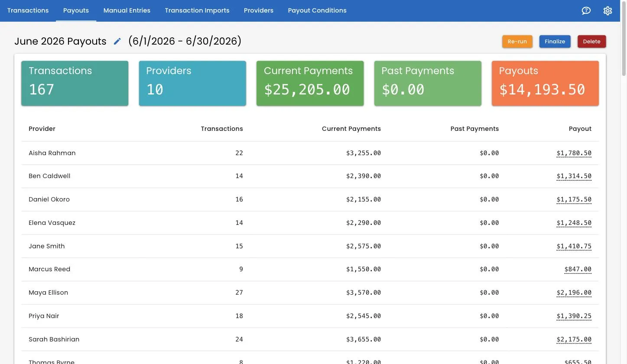Image resolution: width=627 pixels, height=364 pixels.
Task: Navigate to the Providers tab
Action: (x=259, y=10)
